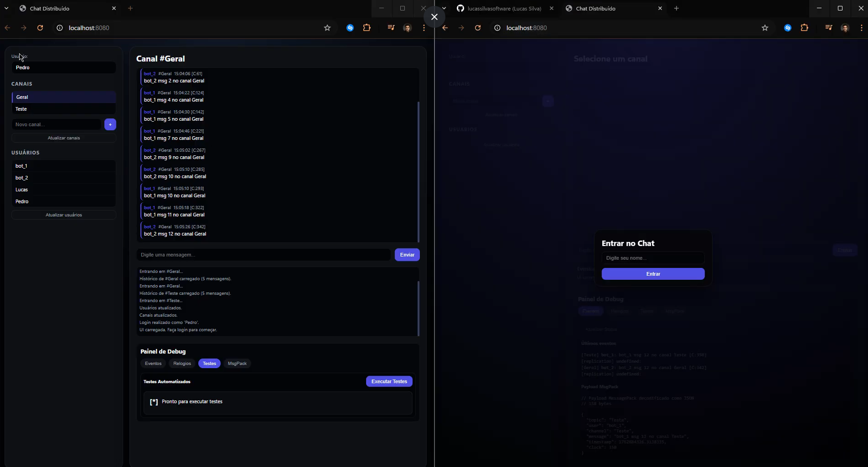Screen dimensions: 868x467
Task: Focus the Digite seu nome input
Action: [653, 258]
